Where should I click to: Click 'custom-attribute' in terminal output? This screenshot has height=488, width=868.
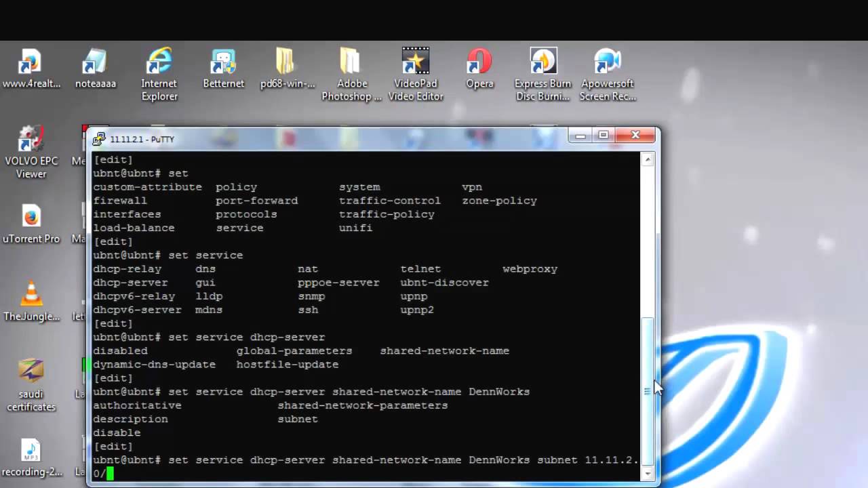(x=147, y=187)
